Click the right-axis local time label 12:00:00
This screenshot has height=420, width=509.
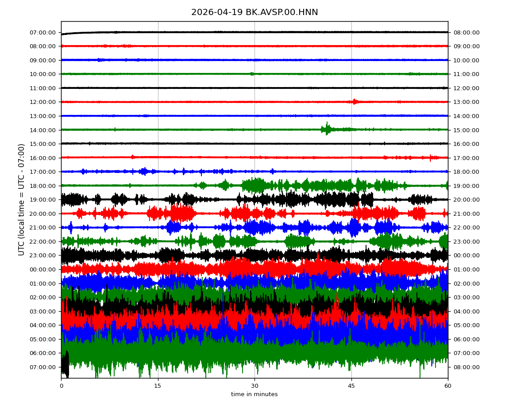(x=466, y=88)
